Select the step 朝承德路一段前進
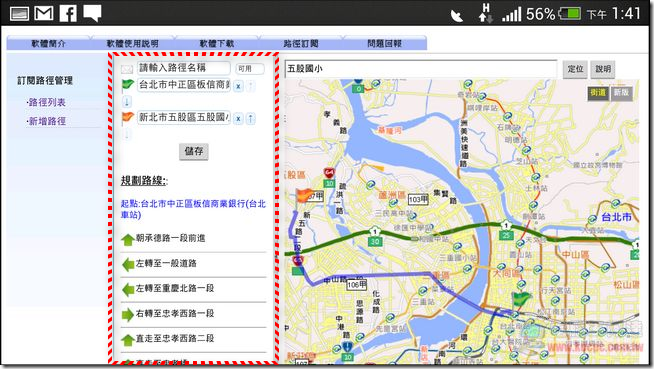 tap(170, 238)
